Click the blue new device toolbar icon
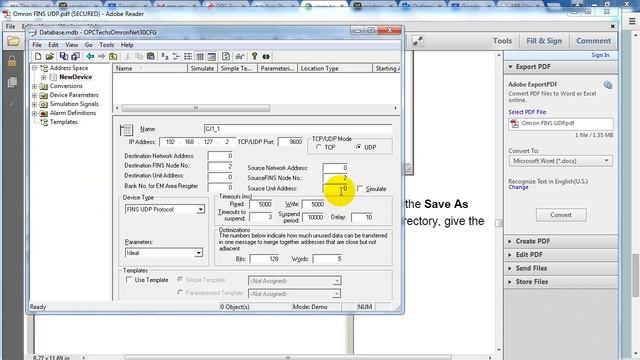This screenshot has width=640, height=360. (64, 56)
